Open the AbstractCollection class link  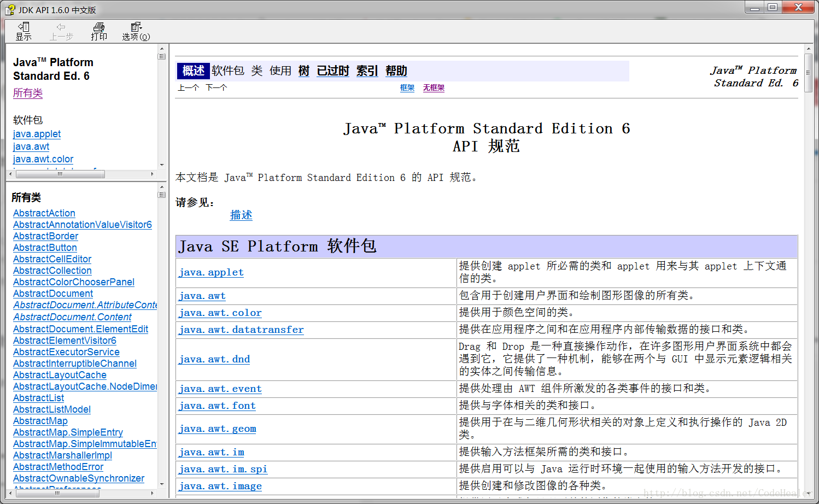point(52,271)
